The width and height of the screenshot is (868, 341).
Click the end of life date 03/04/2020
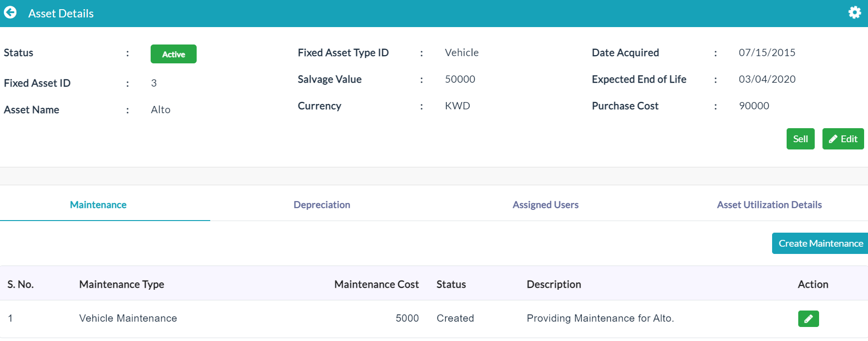click(x=767, y=79)
